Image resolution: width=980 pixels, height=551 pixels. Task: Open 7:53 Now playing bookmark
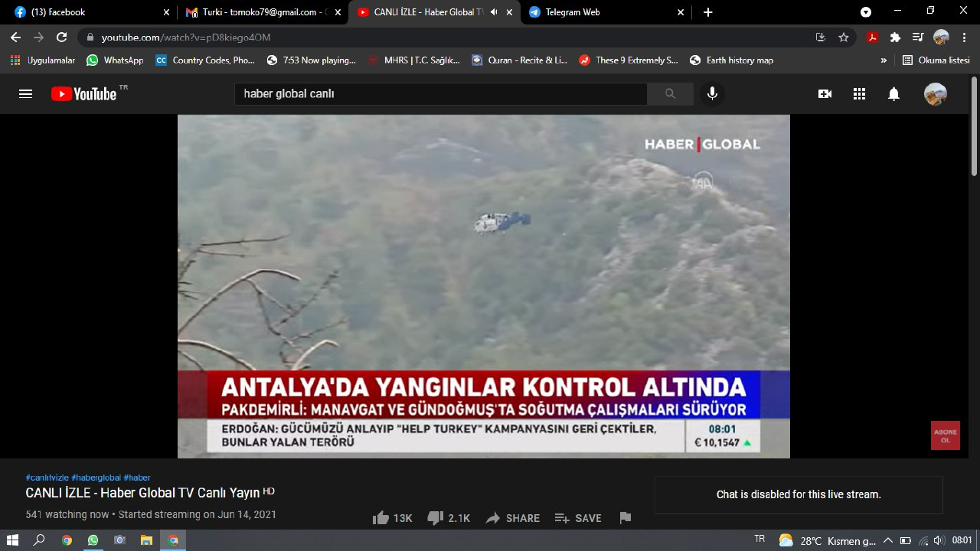coord(311,60)
